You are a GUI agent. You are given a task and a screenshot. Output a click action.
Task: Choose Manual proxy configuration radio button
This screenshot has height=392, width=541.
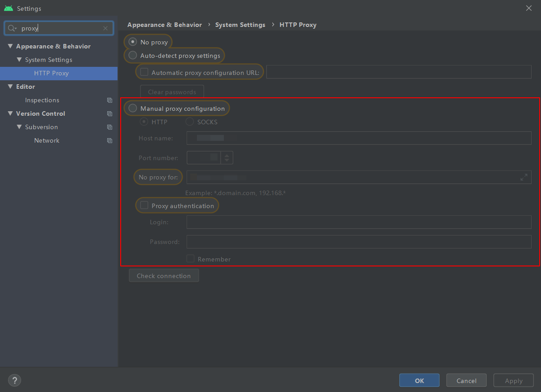pyautogui.click(x=133, y=108)
